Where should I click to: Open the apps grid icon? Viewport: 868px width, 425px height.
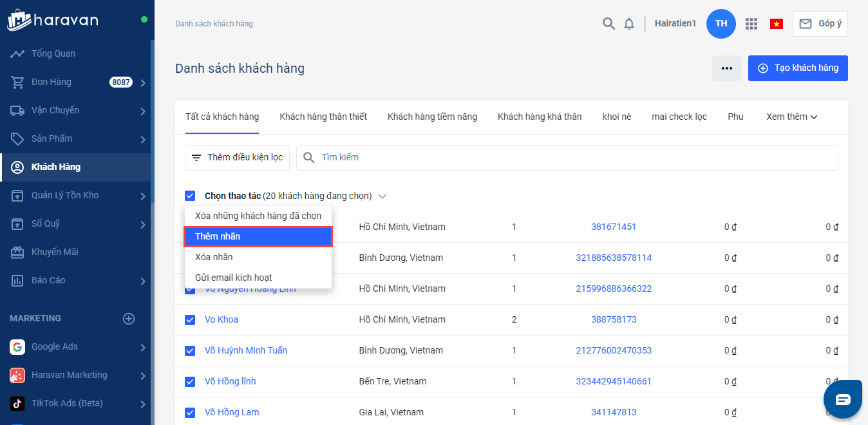(751, 24)
